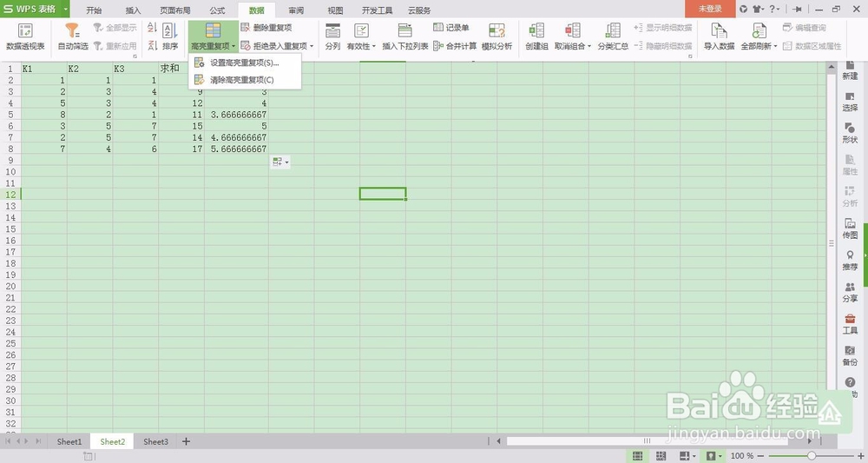Switch to the 审阅 ribbon tab

296,10
